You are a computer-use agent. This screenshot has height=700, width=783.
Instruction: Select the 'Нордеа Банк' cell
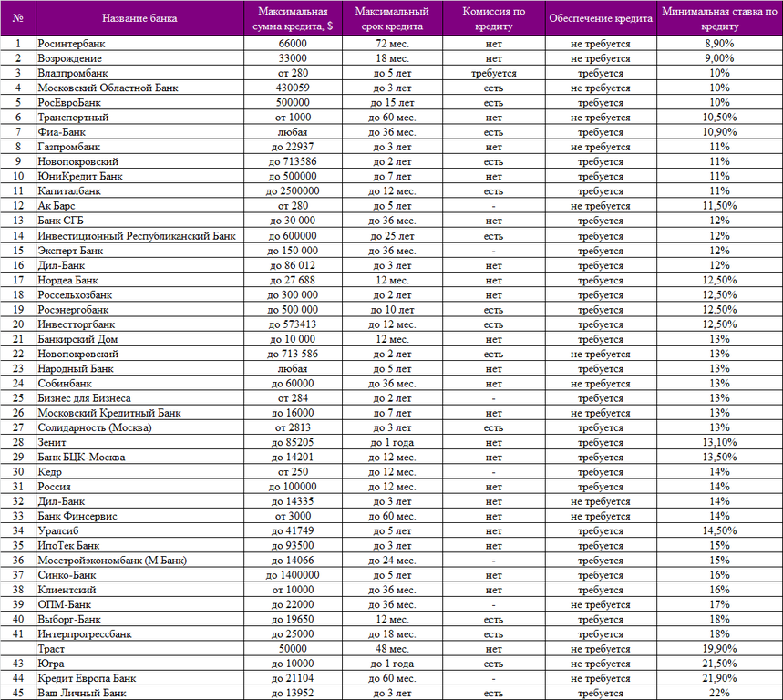pos(139,280)
